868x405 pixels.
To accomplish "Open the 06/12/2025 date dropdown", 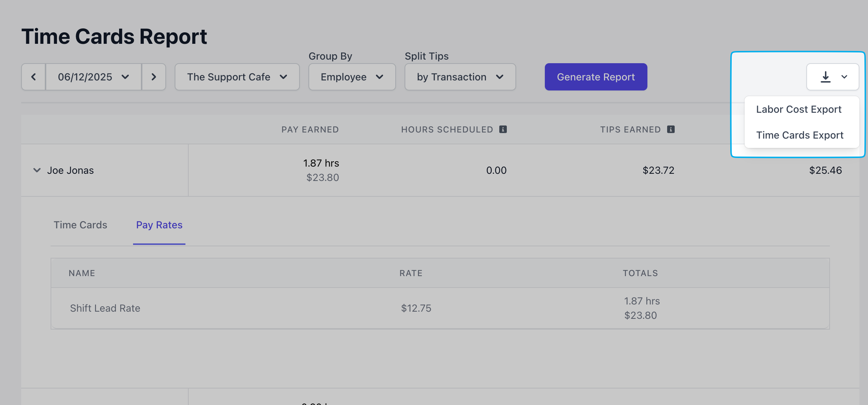I will coord(93,77).
